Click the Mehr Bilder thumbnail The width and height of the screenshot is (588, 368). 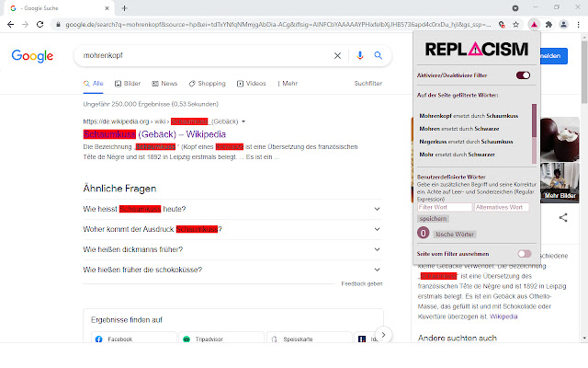[560, 183]
